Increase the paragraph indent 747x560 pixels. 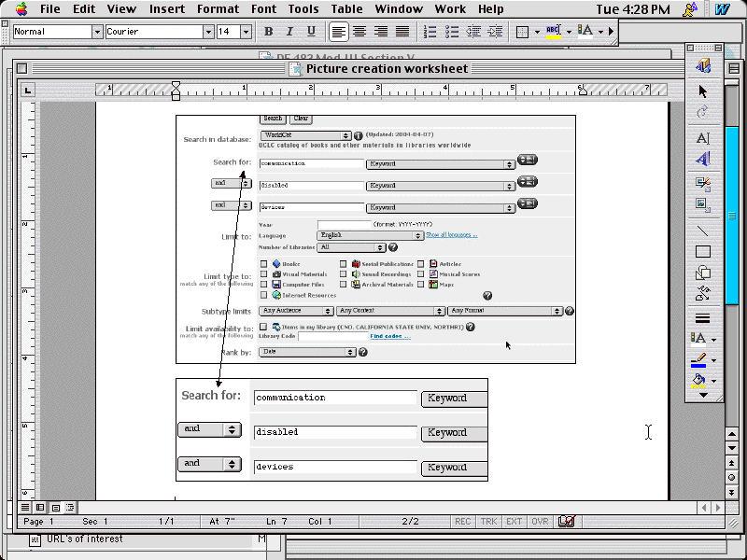tap(495, 32)
